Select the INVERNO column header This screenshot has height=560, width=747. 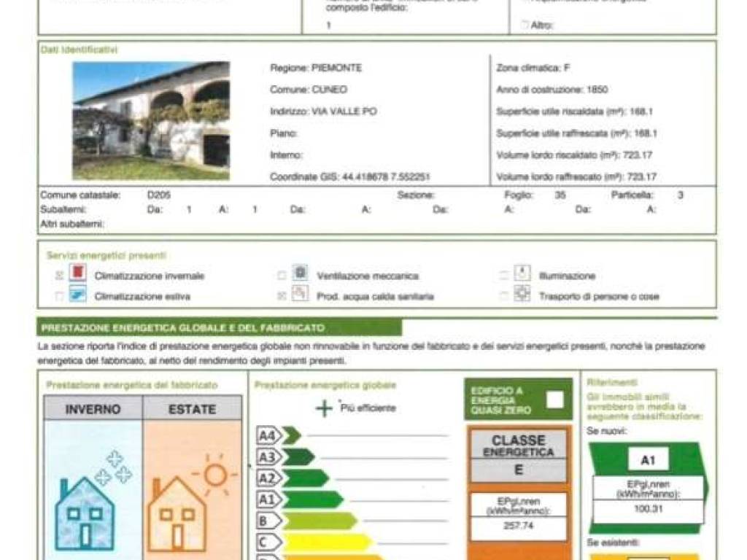(93, 409)
